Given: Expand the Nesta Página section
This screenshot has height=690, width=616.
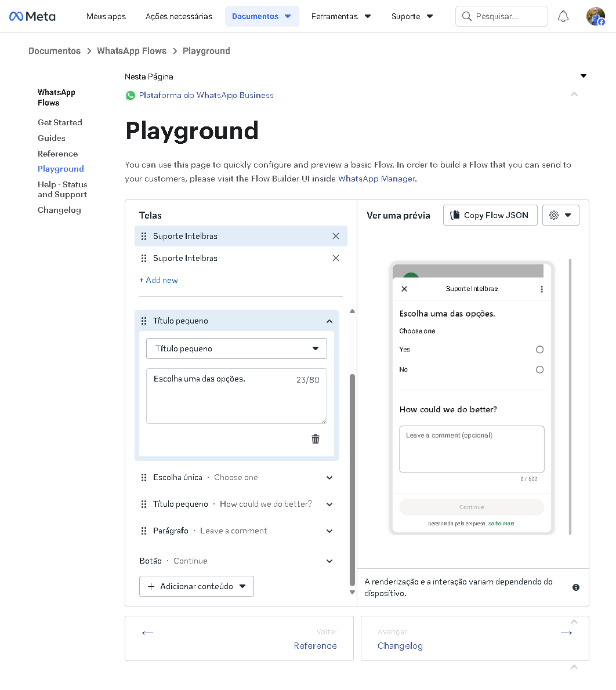Looking at the screenshot, I should pyautogui.click(x=584, y=76).
